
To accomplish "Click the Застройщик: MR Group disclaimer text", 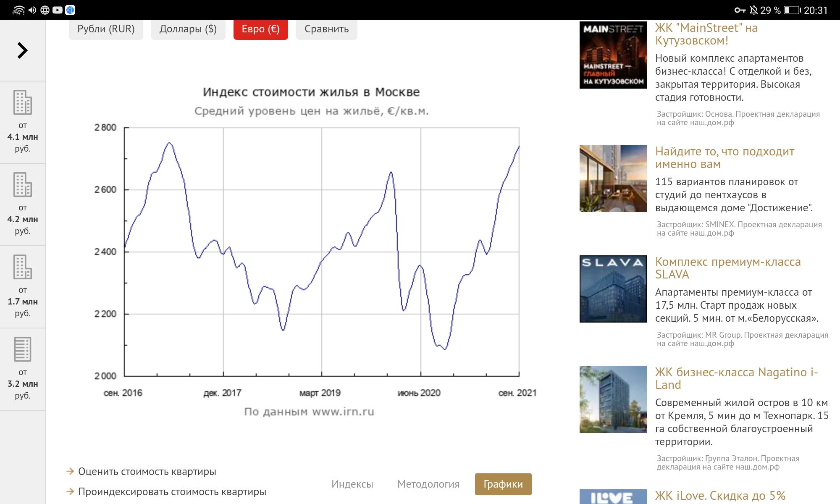I will tap(743, 339).
